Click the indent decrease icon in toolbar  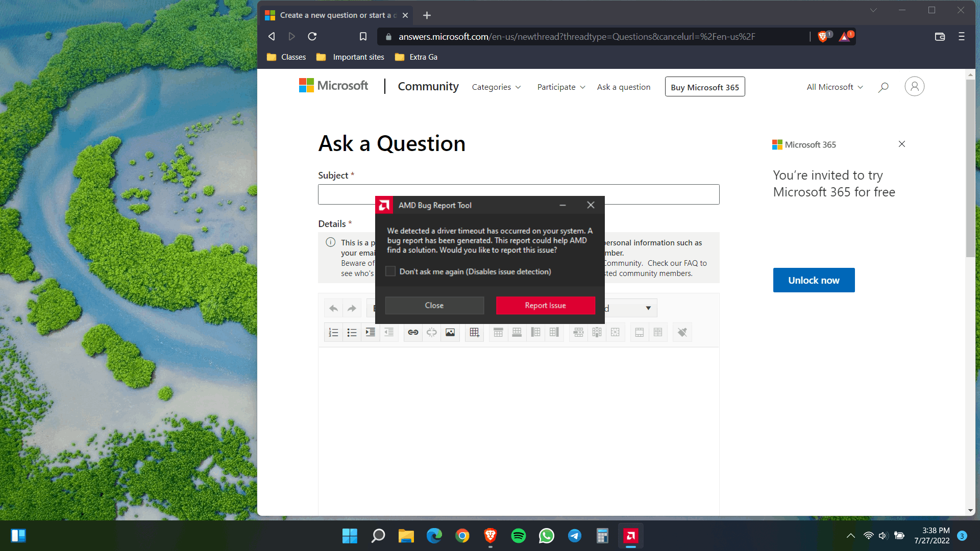388,332
